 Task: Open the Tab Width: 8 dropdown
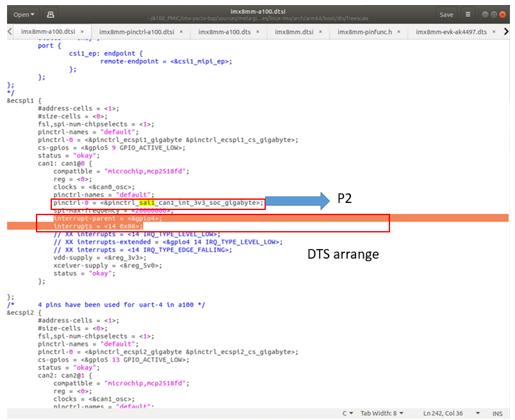click(382, 413)
